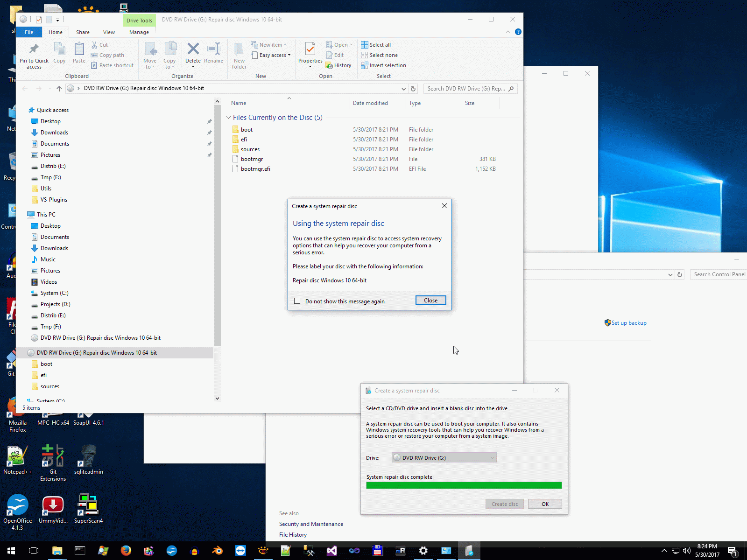Open Visual Studio from the taskbar
The image size is (747, 560).
tap(331, 551)
